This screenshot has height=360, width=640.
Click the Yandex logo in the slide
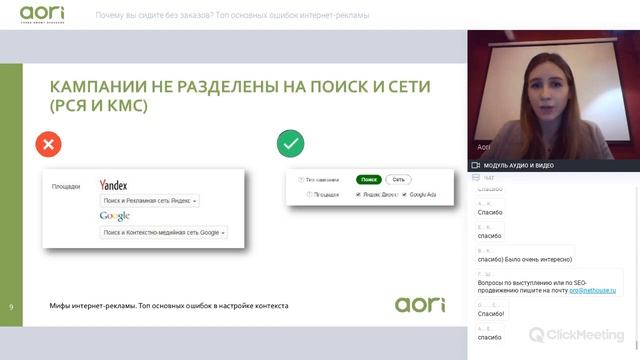[x=113, y=185]
